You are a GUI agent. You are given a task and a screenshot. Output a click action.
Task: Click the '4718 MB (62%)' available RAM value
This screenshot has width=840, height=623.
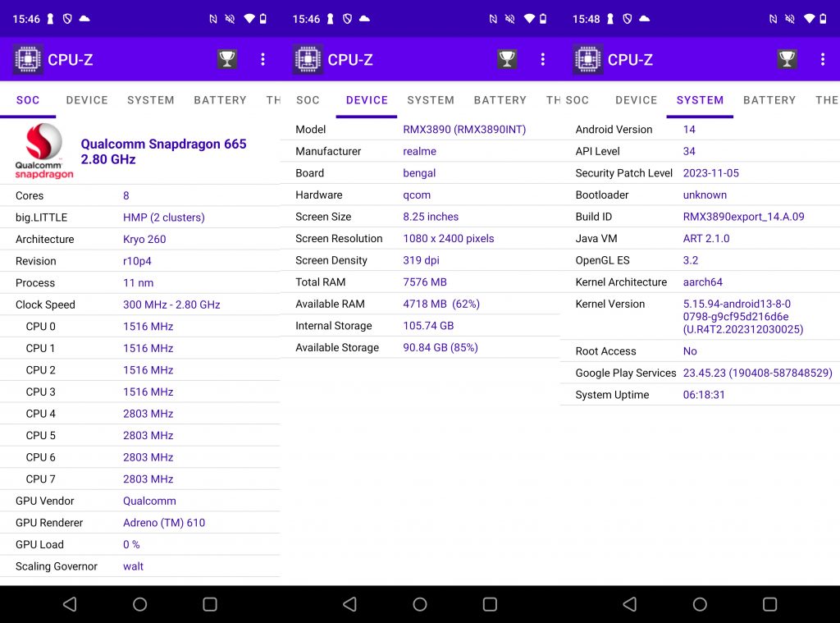(x=441, y=304)
